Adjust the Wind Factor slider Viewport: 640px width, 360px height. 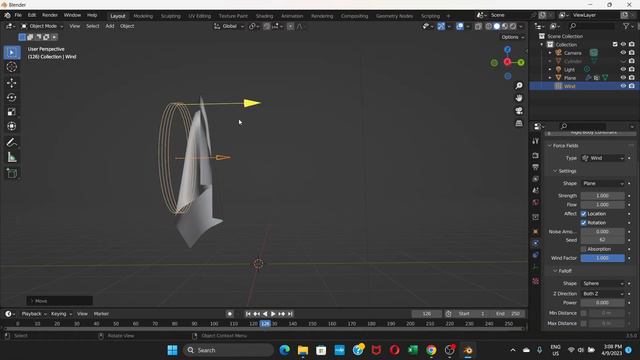[602, 258]
